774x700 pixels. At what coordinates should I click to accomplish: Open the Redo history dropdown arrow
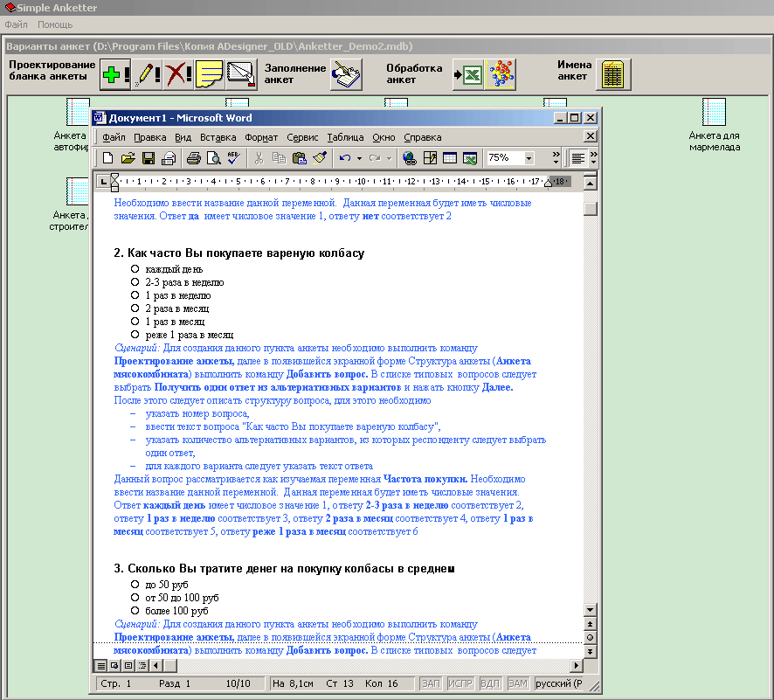click(x=389, y=158)
